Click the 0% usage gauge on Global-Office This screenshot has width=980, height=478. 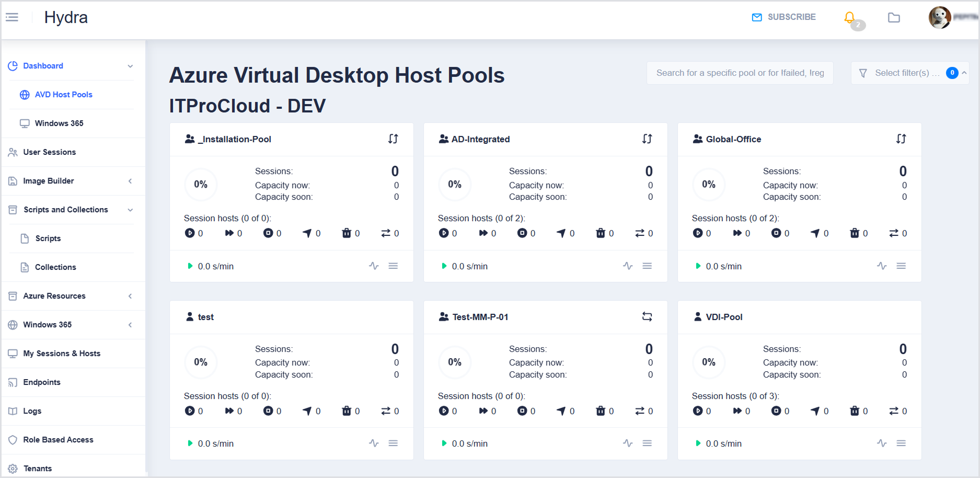708,185
